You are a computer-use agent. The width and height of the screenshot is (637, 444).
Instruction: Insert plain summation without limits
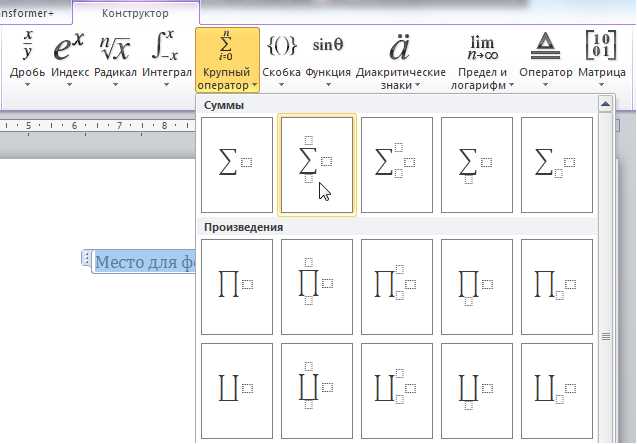[237, 165]
